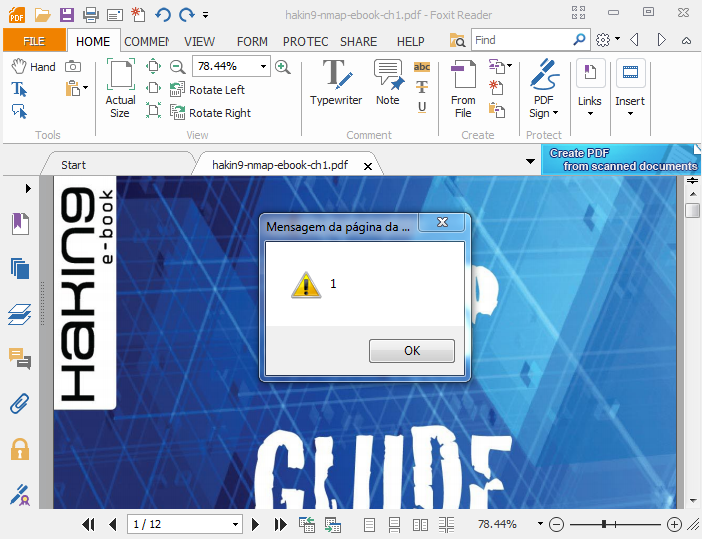Image resolution: width=702 pixels, height=539 pixels.
Task: Open the Pages thumbnails panel
Action: (x=20, y=268)
